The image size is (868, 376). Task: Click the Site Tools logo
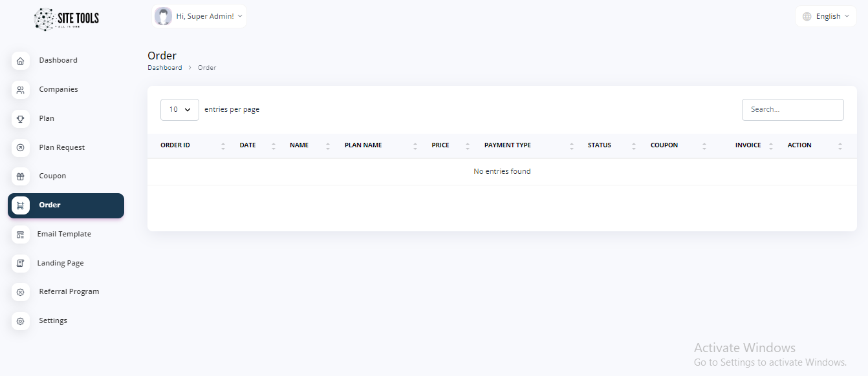pyautogui.click(x=67, y=19)
